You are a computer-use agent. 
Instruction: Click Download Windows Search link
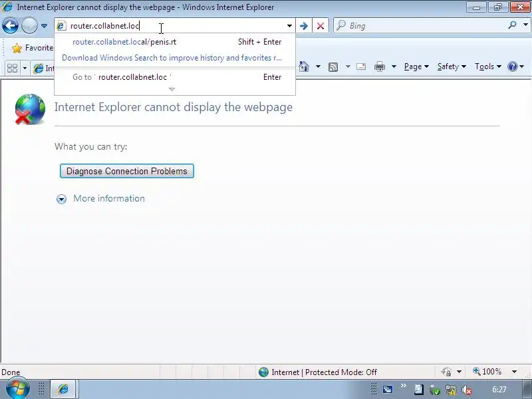[172, 58]
